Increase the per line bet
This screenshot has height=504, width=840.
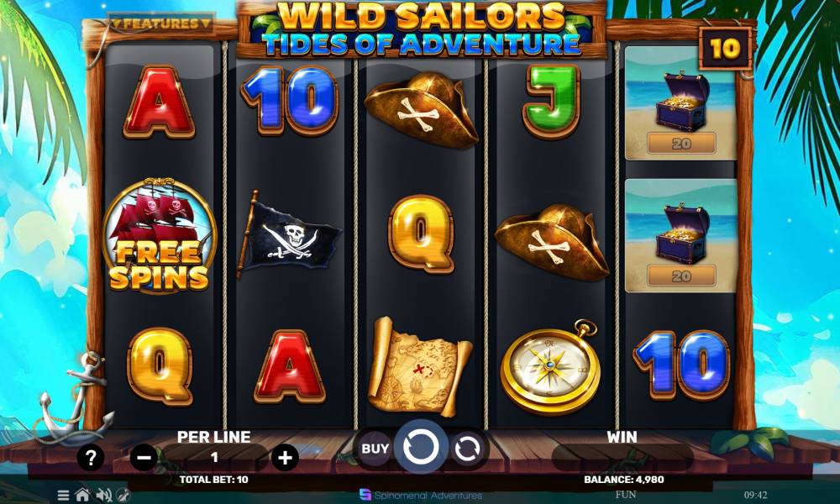tap(285, 458)
